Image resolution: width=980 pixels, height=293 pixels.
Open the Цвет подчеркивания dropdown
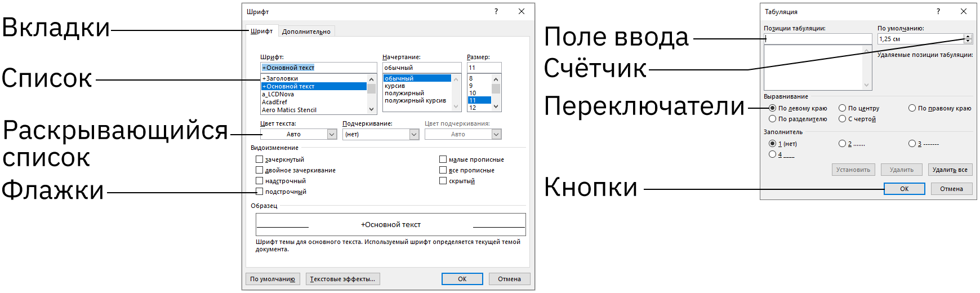click(496, 134)
